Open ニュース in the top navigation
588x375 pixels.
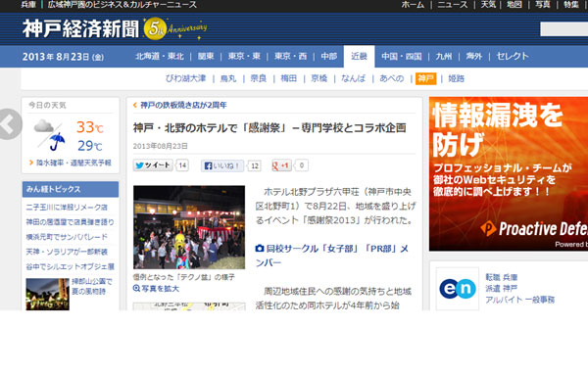[453, 5]
